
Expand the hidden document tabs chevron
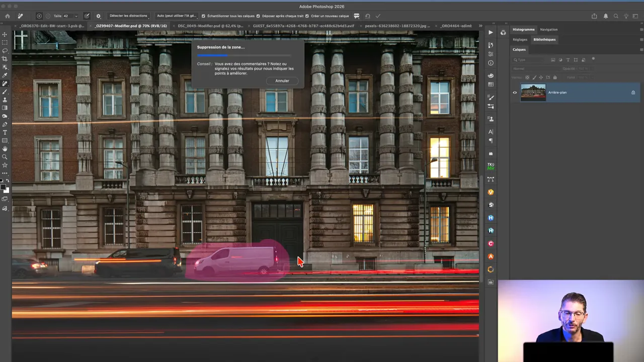pyautogui.click(x=480, y=26)
